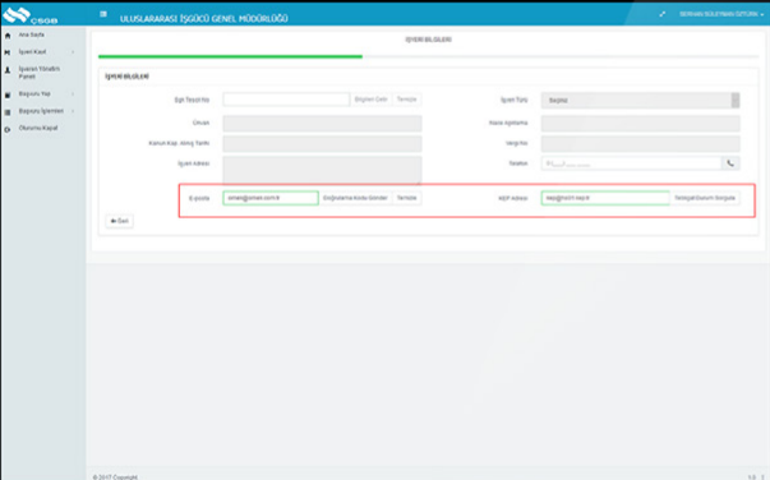770x480 pixels.
Task: Click the İşyeri Kayıt sidebar icon
Action: tap(8, 51)
